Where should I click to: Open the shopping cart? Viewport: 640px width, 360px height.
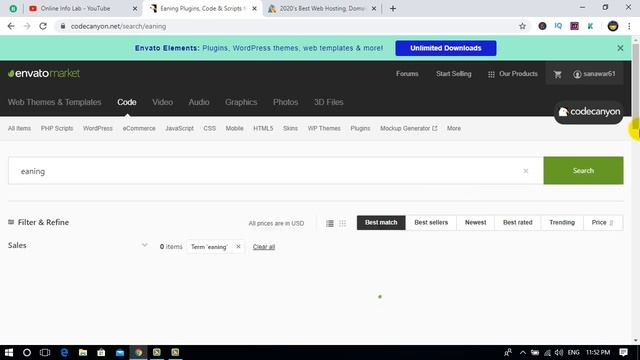point(558,74)
